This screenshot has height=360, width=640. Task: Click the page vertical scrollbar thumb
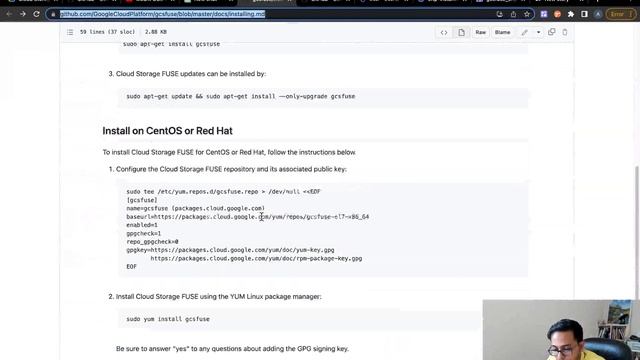637,233
